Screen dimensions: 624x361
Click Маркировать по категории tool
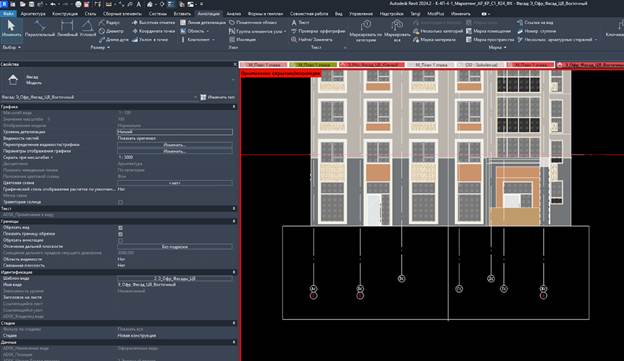coord(365,30)
